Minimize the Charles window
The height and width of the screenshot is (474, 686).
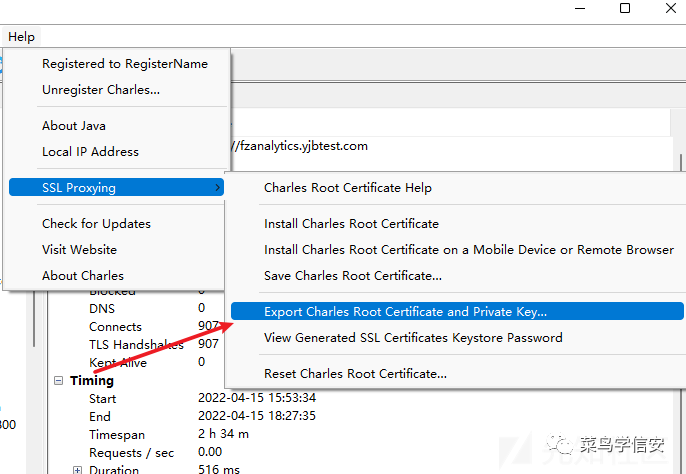pyautogui.click(x=580, y=8)
